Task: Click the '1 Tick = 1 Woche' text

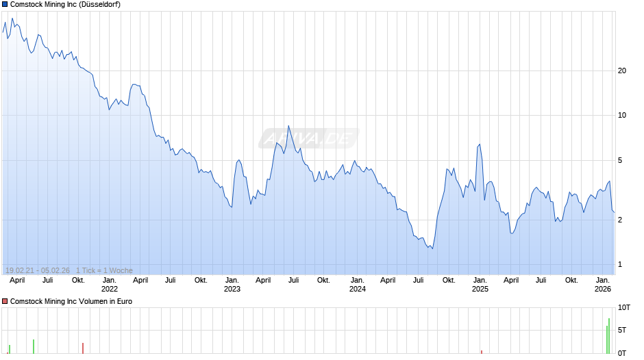Action: (x=104, y=270)
